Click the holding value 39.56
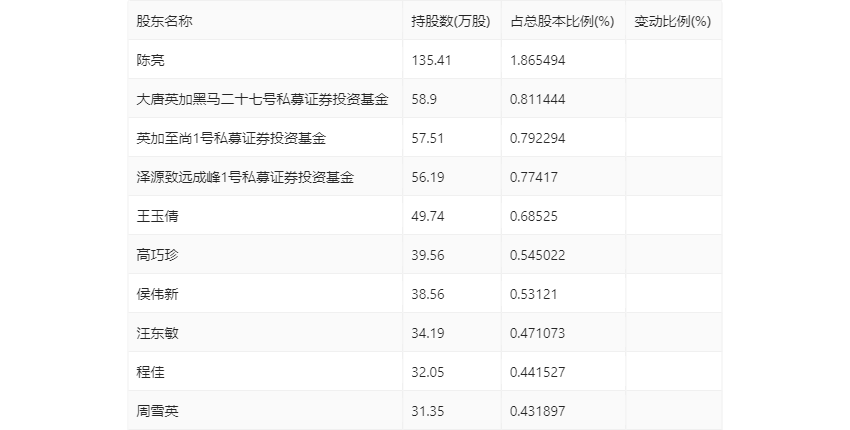Screen dimensions: 850x430 pos(428,255)
